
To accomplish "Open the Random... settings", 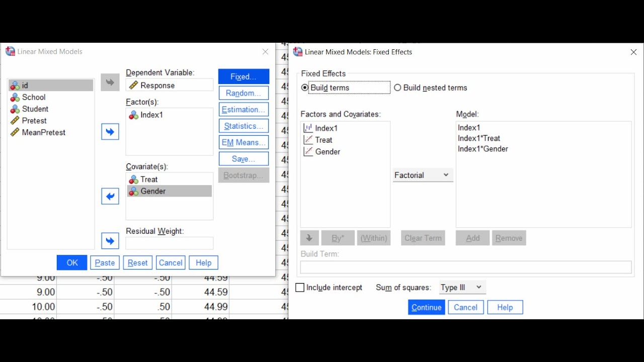I will [x=244, y=93].
